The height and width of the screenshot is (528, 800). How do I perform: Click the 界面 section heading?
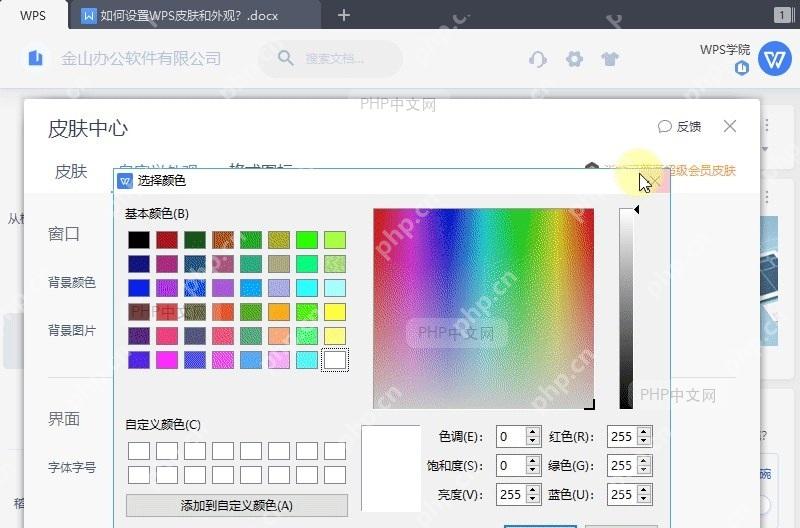[x=64, y=419]
